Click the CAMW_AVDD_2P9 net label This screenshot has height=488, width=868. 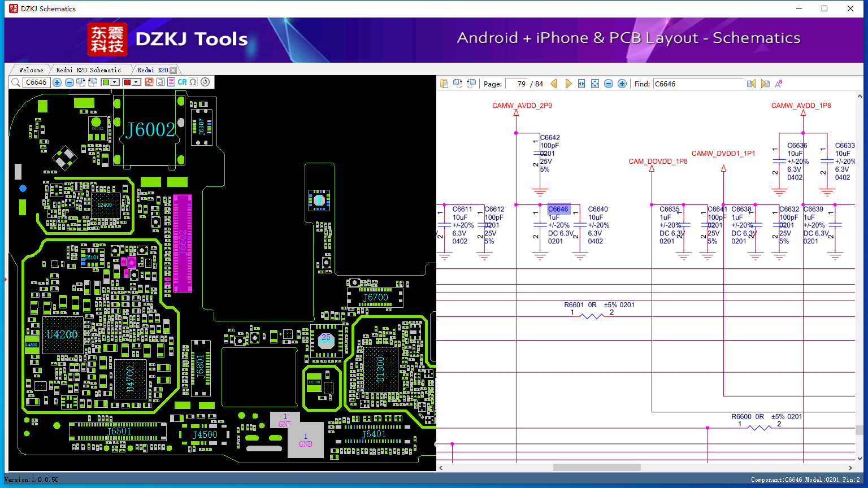tap(522, 106)
